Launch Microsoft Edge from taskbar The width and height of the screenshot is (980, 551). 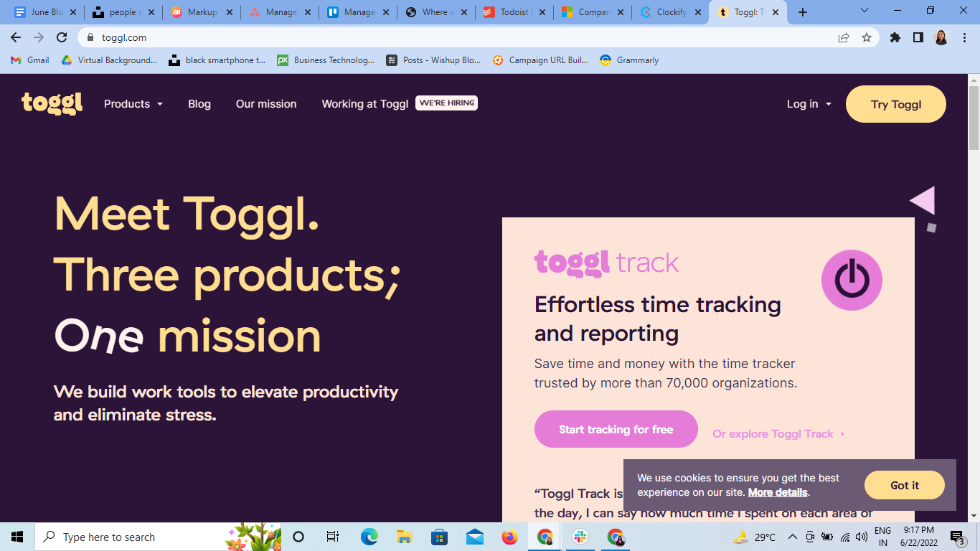(x=369, y=537)
